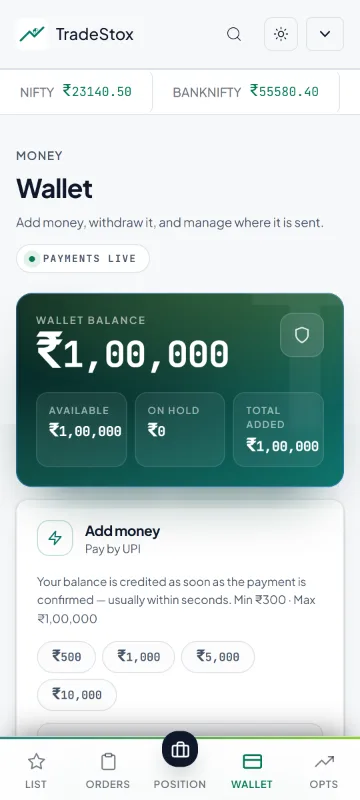Click the NIFTY ticker price

[x=97, y=91]
